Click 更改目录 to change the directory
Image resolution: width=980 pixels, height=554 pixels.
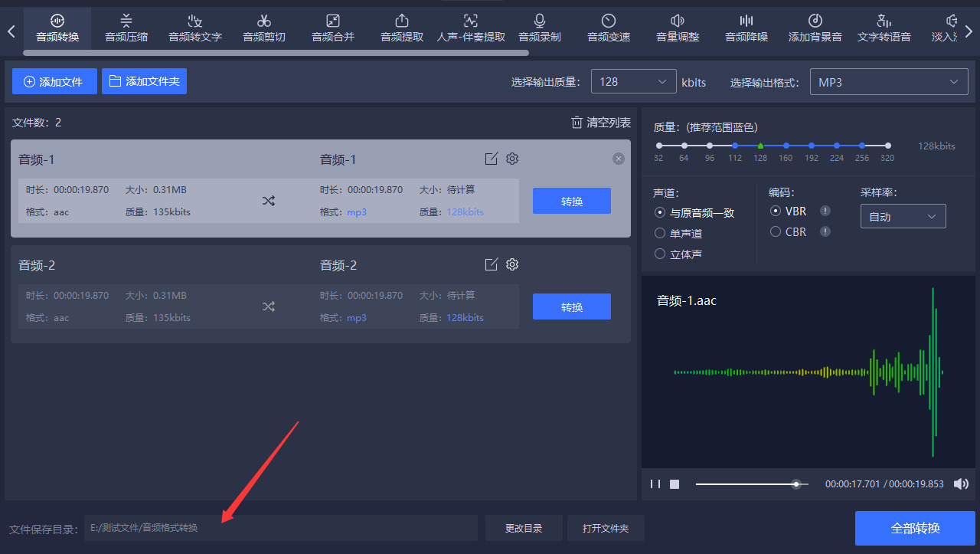coord(524,528)
